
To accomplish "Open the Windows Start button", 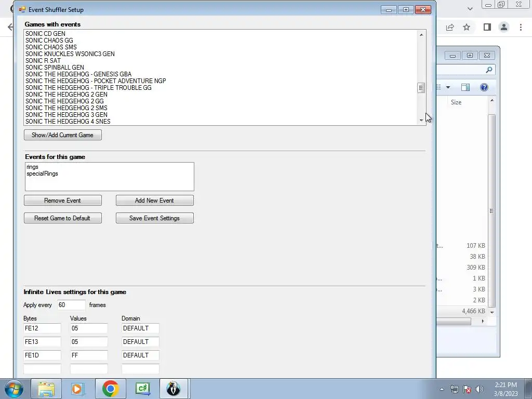I will point(14,389).
